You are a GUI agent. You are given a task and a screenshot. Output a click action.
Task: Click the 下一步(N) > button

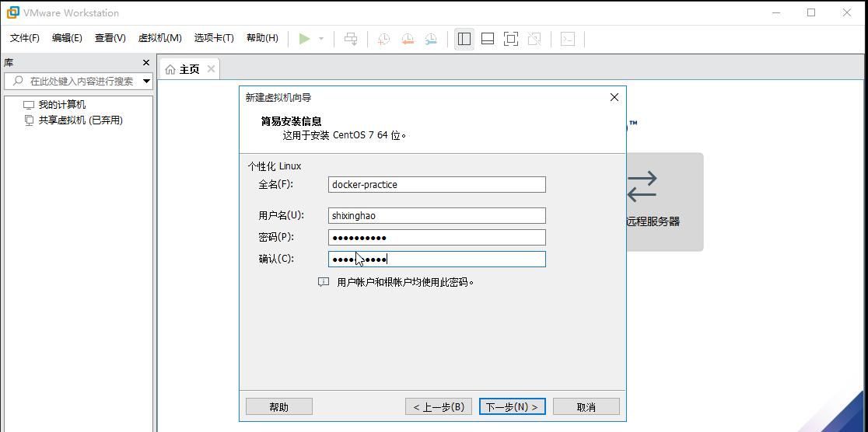coord(512,406)
